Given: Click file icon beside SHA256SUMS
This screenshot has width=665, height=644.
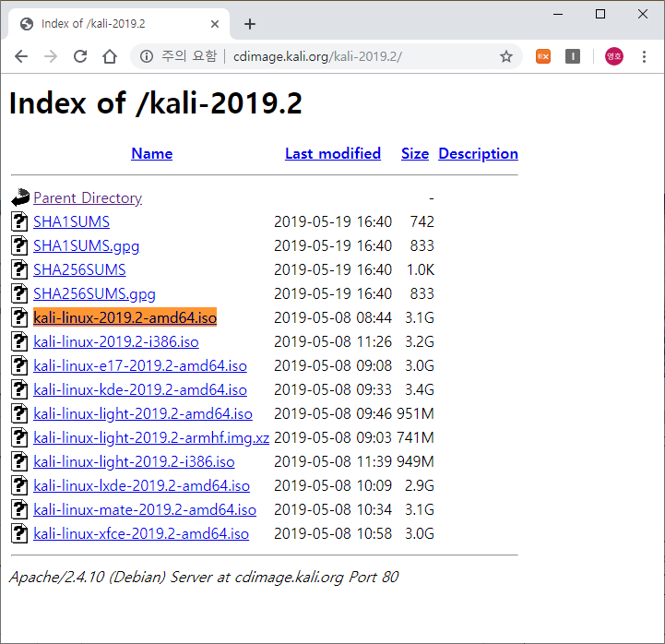Looking at the screenshot, I should (19, 269).
